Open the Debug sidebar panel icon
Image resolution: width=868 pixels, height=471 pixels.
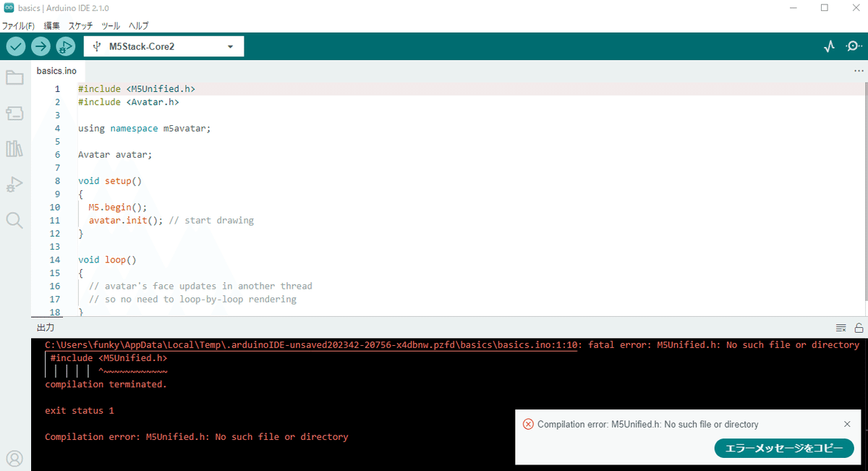[x=14, y=184]
